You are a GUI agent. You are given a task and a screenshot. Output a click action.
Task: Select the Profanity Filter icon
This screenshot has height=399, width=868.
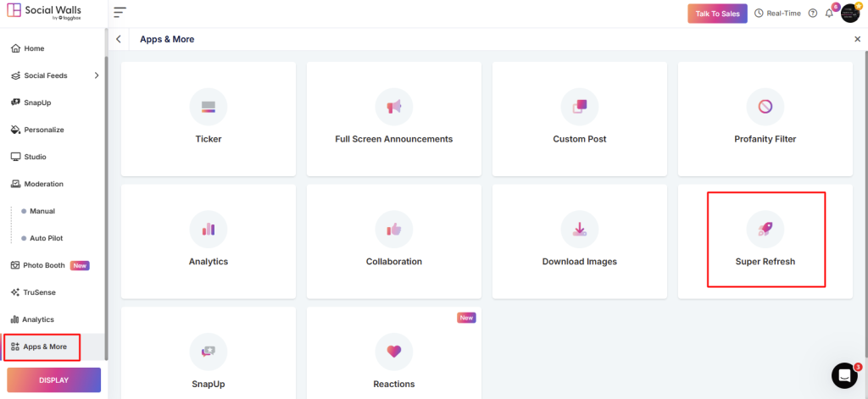pyautogui.click(x=765, y=107)
